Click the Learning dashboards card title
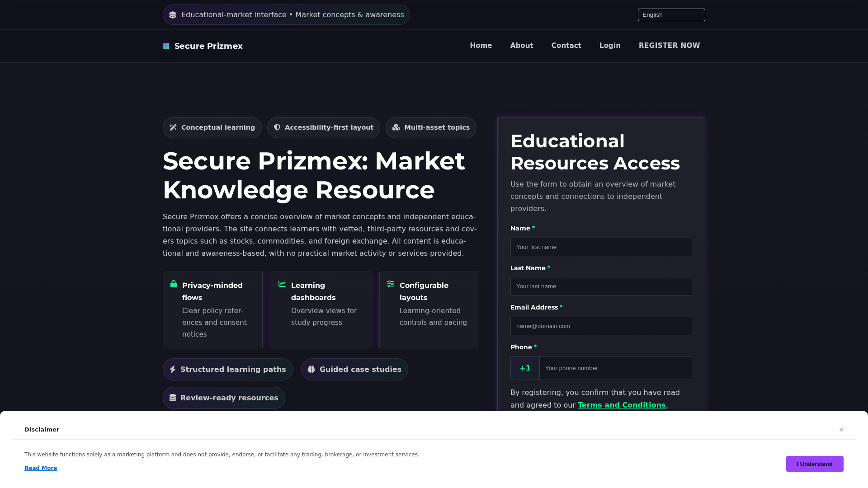This screenshot has height=488, width=868. pos(313,291)
